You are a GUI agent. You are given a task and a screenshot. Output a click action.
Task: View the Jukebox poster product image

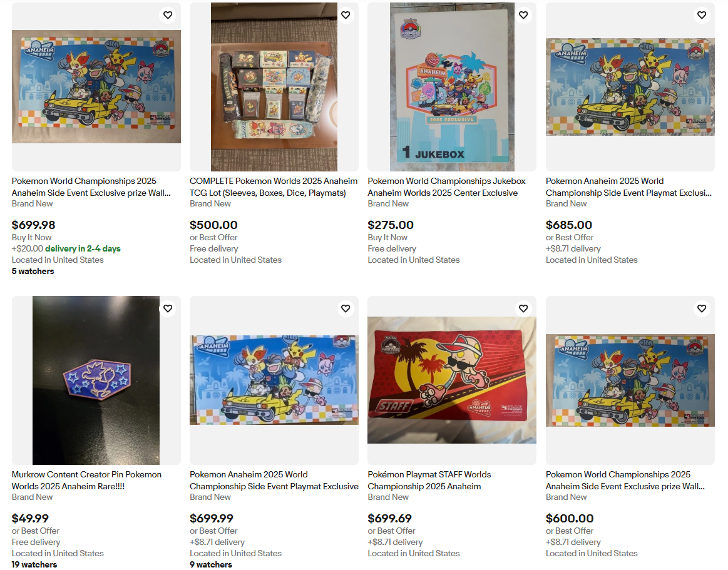[x=452, y=87]
